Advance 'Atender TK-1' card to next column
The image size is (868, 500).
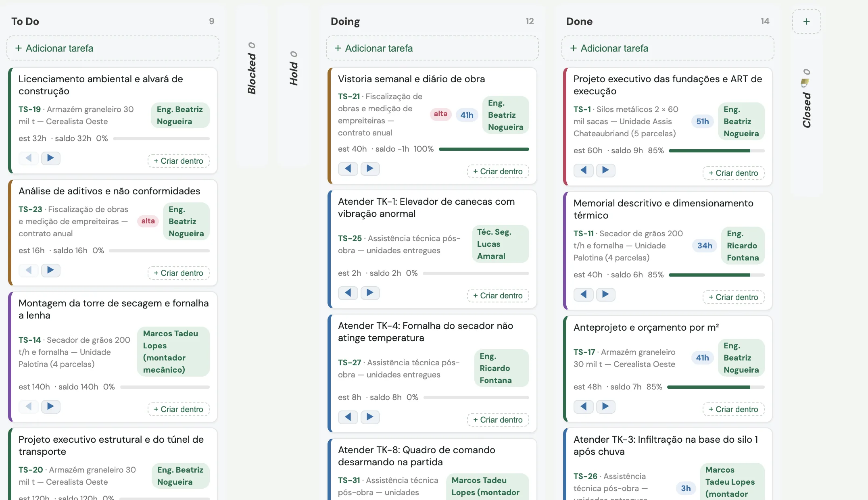click(x=370, y=293)
